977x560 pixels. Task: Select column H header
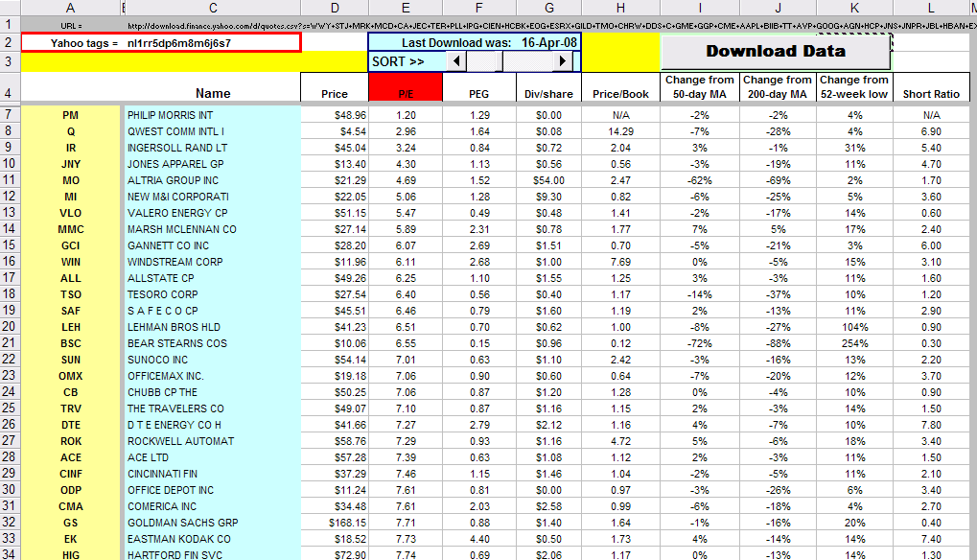tap(620, 8)
